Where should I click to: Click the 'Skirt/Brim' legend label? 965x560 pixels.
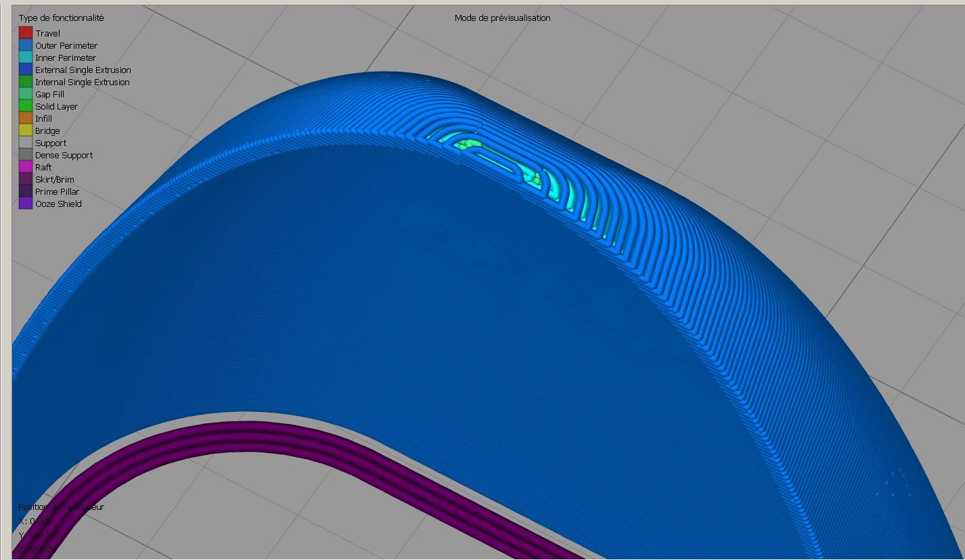55,179
